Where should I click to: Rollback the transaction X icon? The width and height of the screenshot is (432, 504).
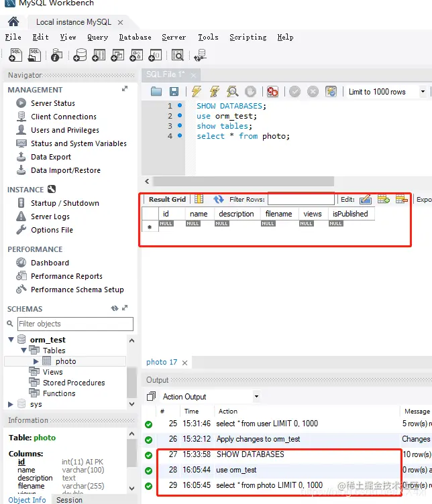[313, 92]
